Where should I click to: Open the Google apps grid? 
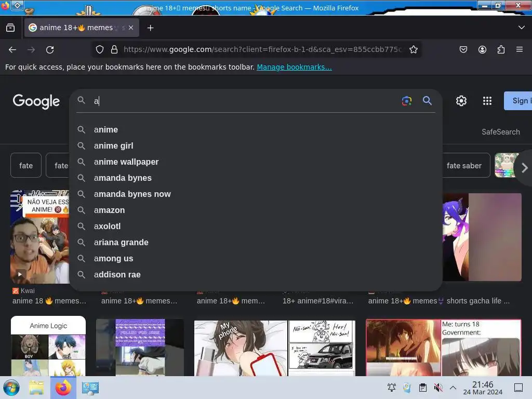click(x=487, y=101)
